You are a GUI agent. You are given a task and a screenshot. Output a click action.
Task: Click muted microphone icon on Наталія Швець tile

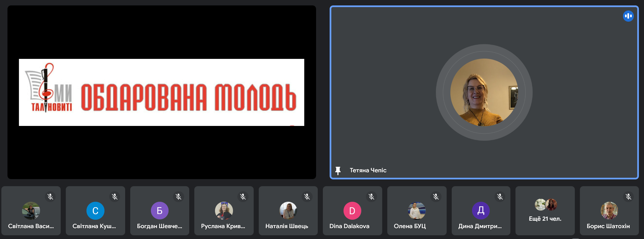pos(307,197)
